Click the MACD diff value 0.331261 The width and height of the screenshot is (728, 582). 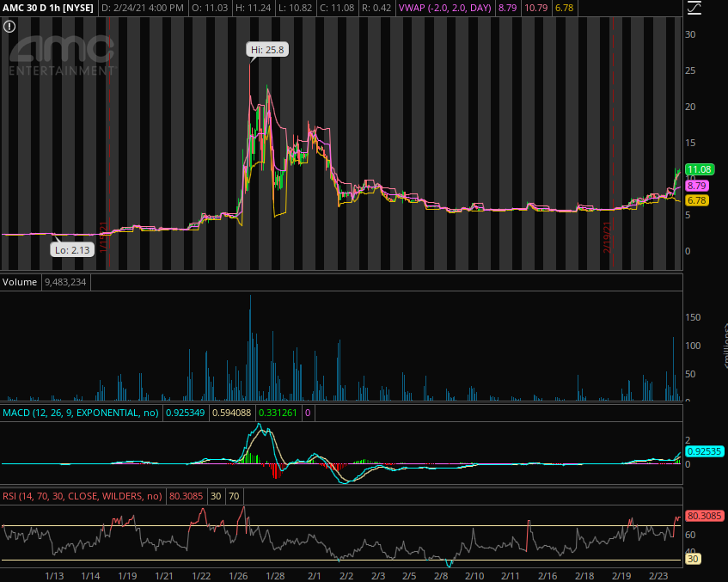pos(278,413)
